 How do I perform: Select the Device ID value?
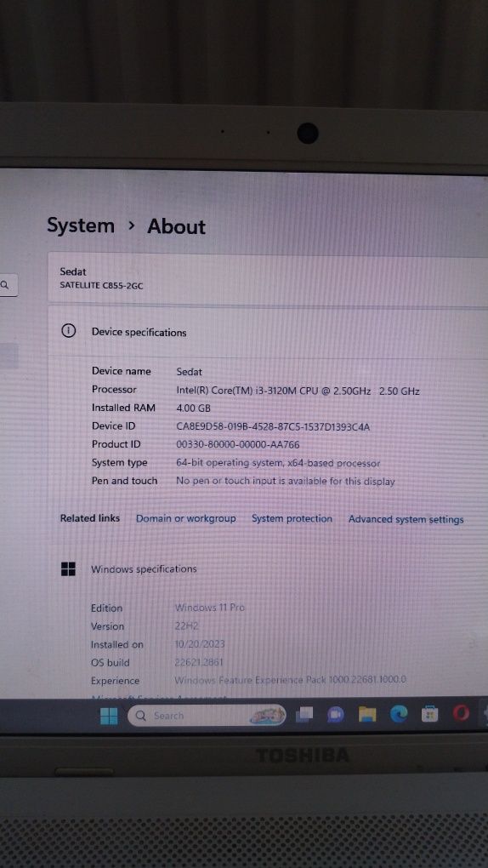(x=273, y=427)
